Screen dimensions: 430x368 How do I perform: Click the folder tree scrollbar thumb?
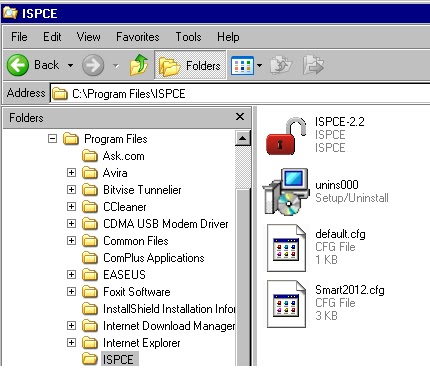243,277
